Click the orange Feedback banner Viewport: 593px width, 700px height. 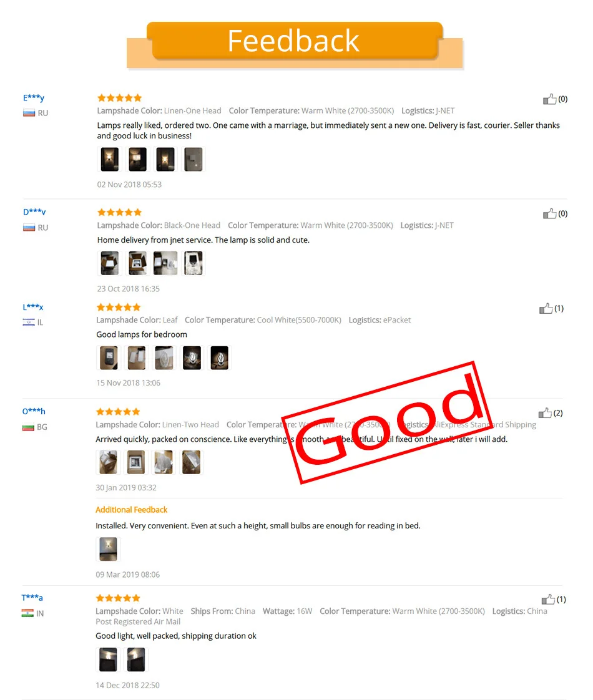295,41
